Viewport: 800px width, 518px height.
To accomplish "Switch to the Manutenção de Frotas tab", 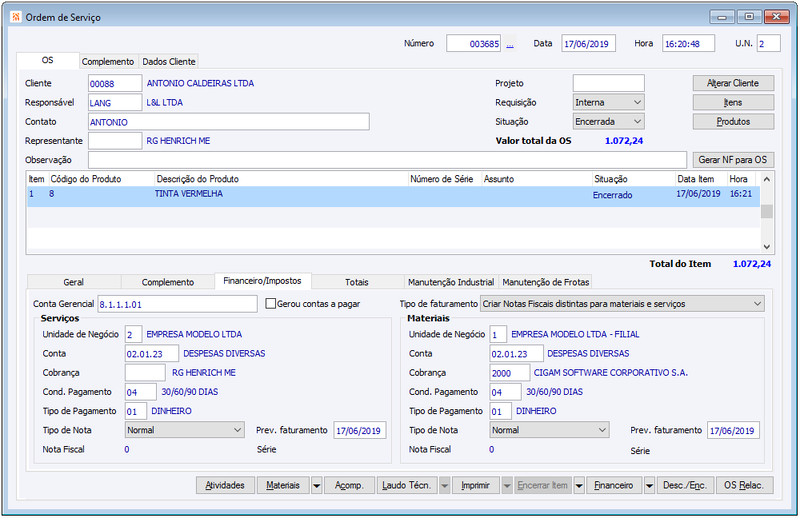I will click(545, 282).
